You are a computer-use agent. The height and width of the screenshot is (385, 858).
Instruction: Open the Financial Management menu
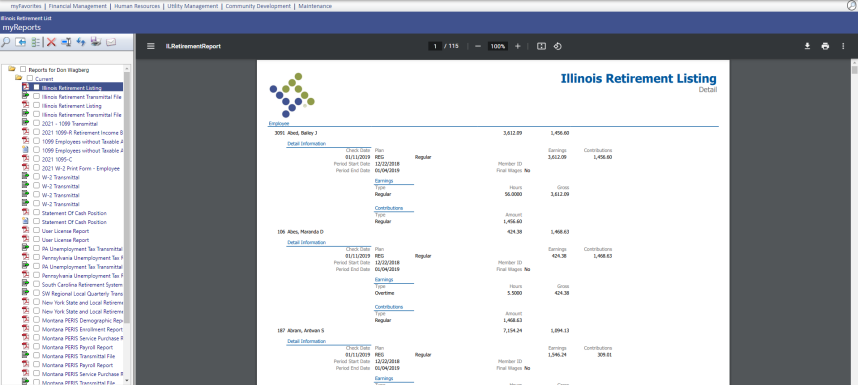tap(78, 6)
